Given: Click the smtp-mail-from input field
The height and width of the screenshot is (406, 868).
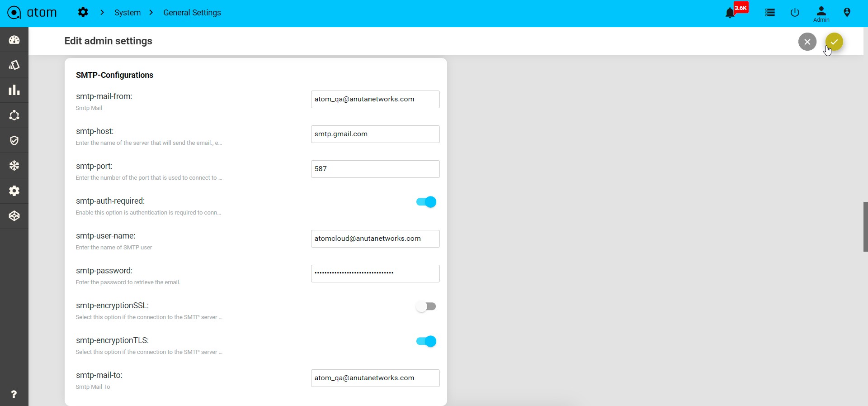Looking at the screenshot, I should coord(375,99).
